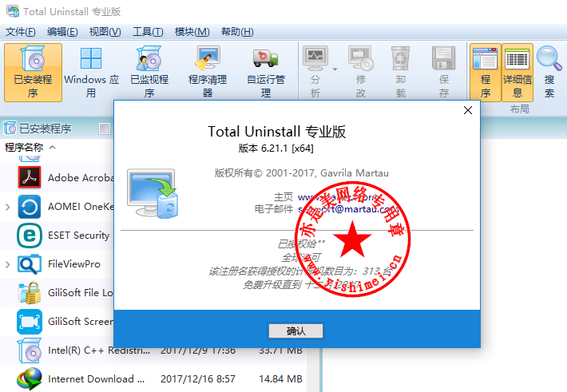Viewport: 567px width, 392px height.
Task: Open the 帮助(H) menu
Action: coord(237,32)
